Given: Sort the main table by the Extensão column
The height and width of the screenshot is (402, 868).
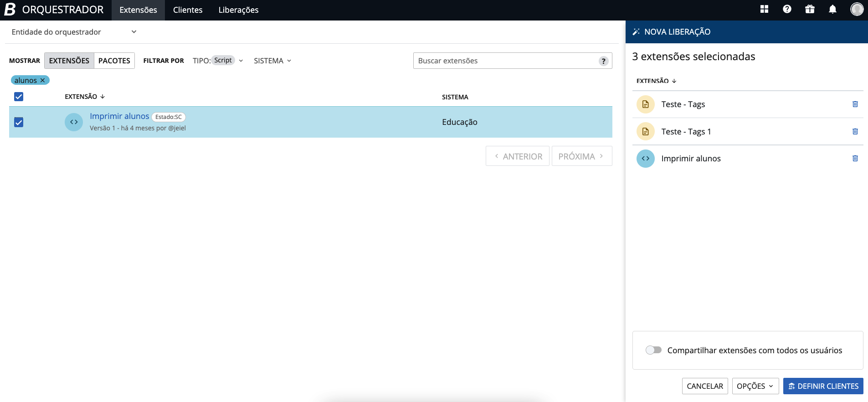Looking at the screenshot, I should pos(85,97).
